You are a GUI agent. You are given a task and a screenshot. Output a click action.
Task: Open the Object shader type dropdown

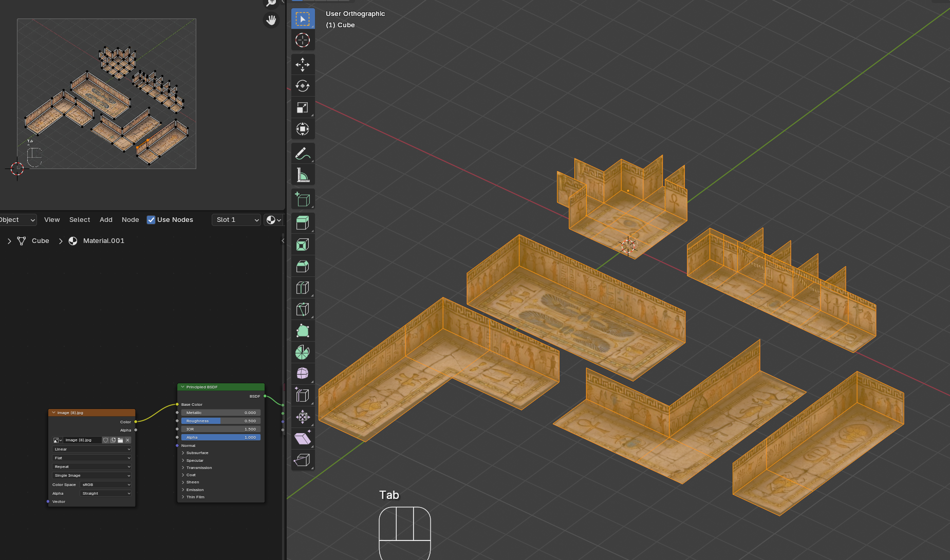tap(18, 220)
